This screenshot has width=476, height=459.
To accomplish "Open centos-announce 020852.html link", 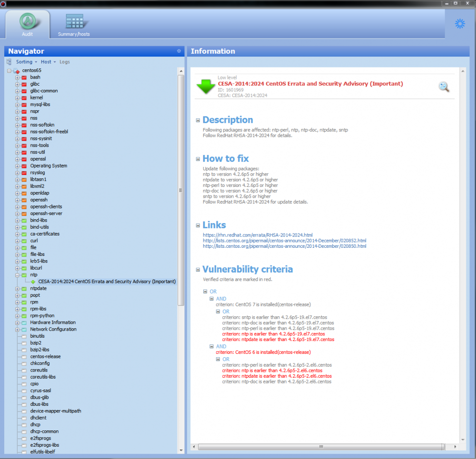I will pyautogui.click(x=285, y=241).
